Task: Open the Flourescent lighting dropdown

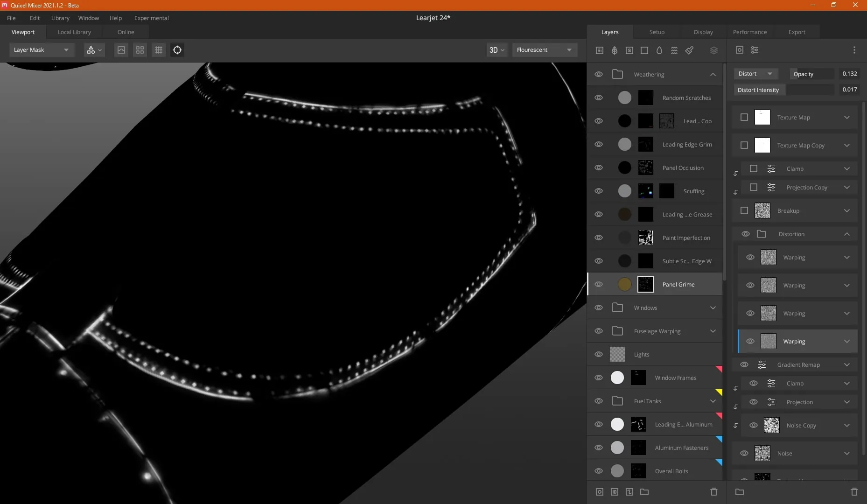Action: click(x=544, y=50)
